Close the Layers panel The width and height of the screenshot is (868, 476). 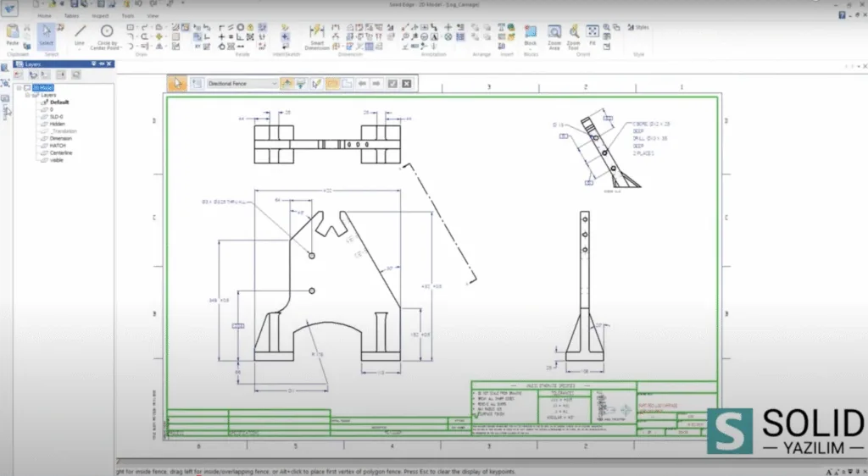coord(109,64)
